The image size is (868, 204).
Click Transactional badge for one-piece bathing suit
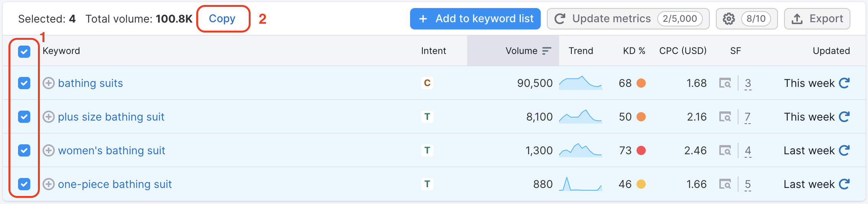pos(427,184)
